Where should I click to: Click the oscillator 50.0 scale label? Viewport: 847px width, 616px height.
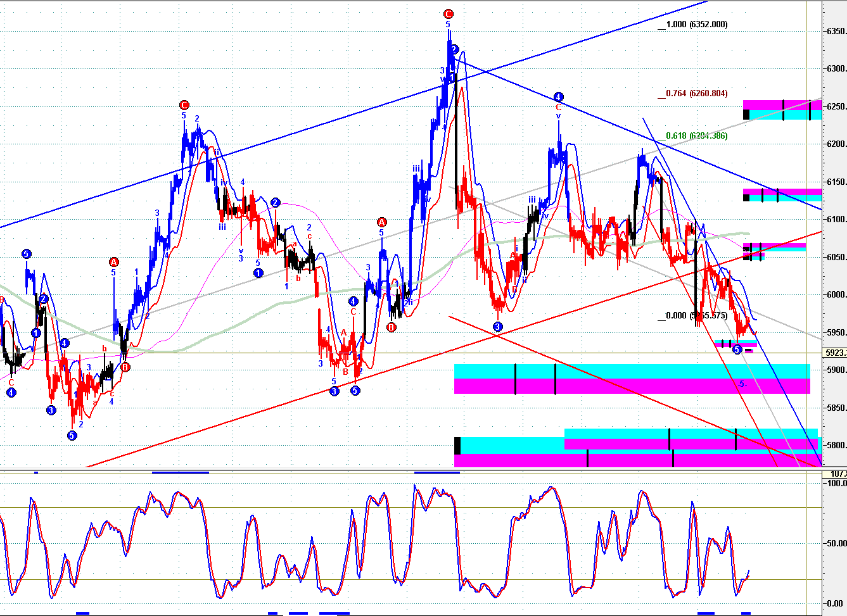[x=837, y=543]
